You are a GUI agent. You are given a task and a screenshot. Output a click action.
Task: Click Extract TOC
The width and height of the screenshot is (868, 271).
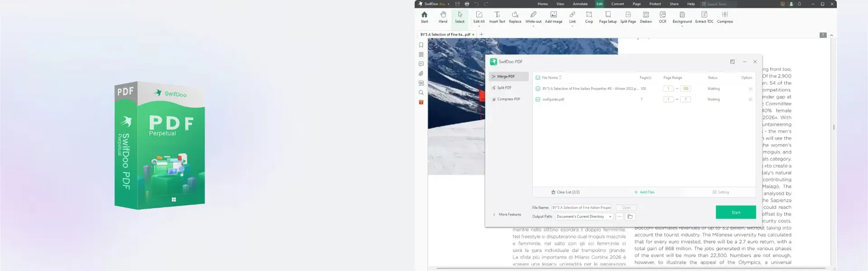coord(704,17)
